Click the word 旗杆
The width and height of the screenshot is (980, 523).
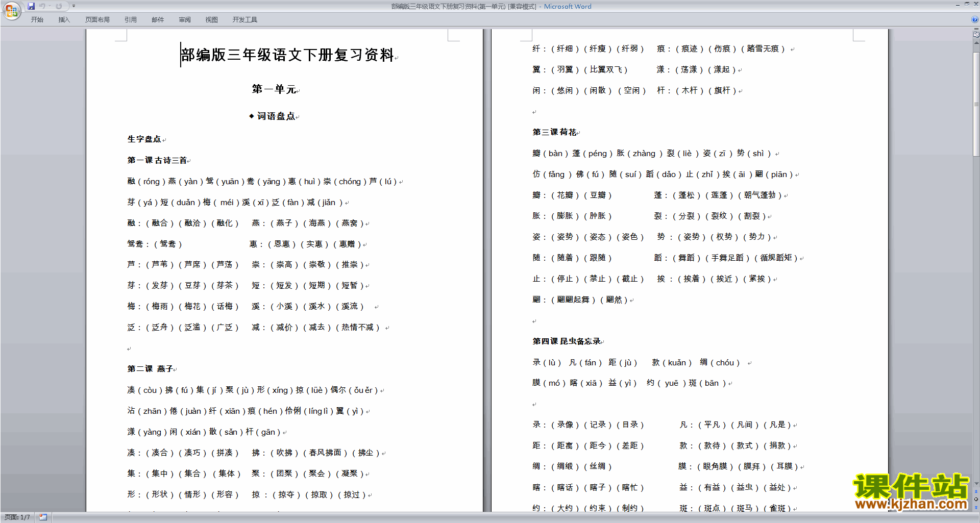click(722, 91)
